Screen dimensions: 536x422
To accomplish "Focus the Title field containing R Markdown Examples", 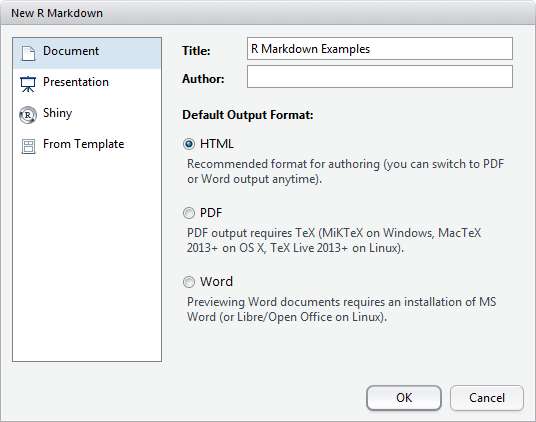I will [x=380, y=49].
